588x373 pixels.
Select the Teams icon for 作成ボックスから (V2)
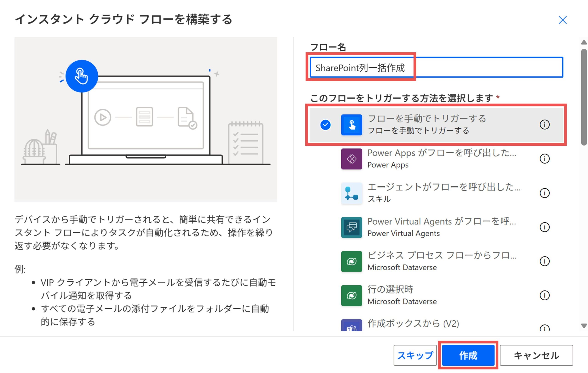tap(351, 325)
